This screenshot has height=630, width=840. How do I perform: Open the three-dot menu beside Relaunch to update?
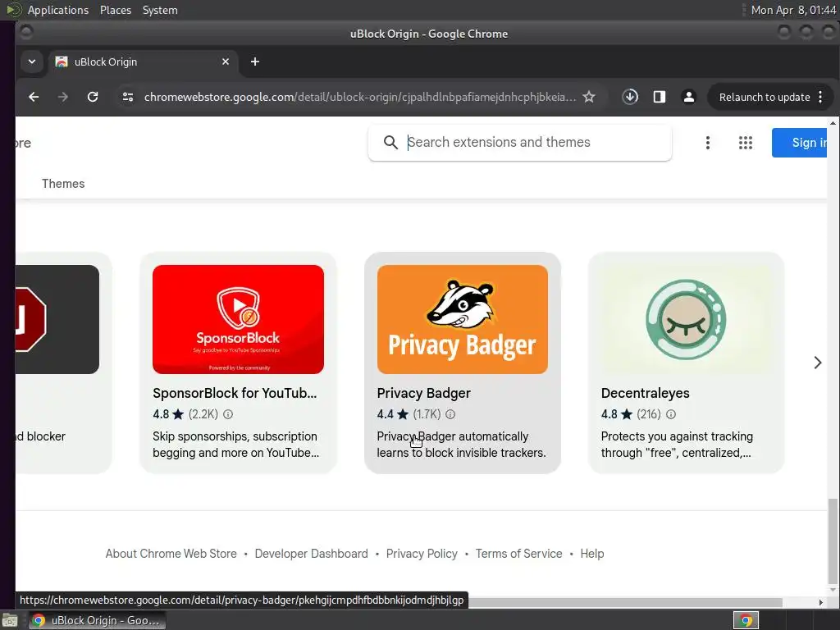pyautogui.click(x=820, y=97)
